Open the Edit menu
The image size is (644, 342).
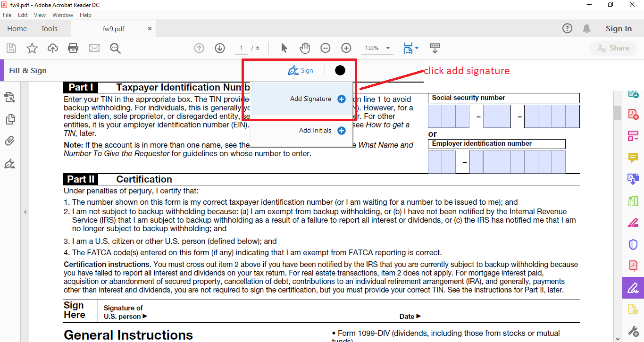point(23,15)
